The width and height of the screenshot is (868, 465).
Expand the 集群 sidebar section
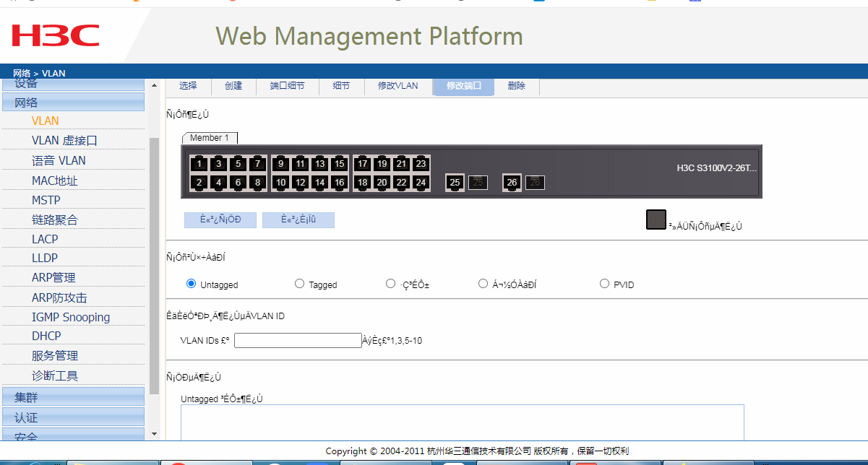72,397
